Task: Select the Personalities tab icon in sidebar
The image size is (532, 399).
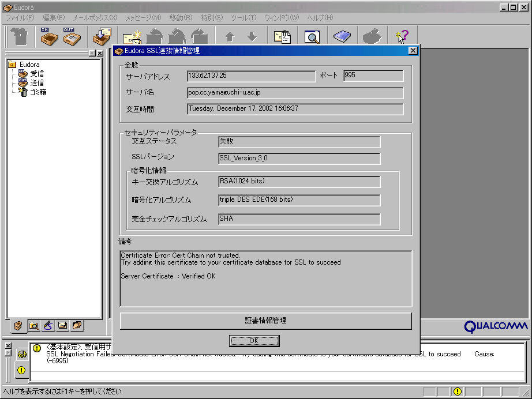Action: click(x=77, y=326)
